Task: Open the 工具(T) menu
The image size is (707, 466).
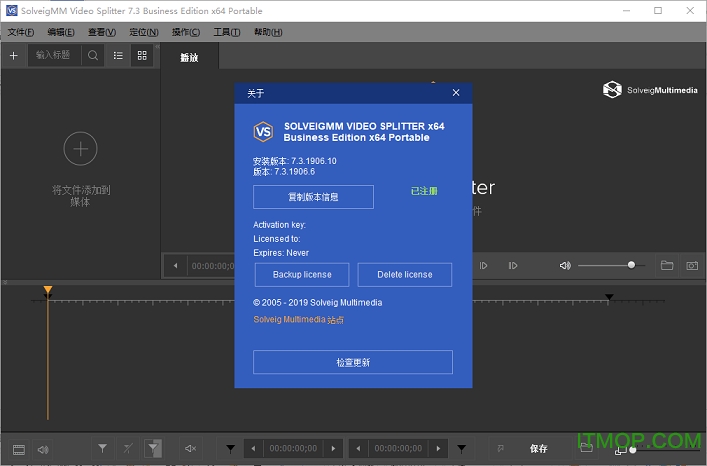Action: point(227,32)
